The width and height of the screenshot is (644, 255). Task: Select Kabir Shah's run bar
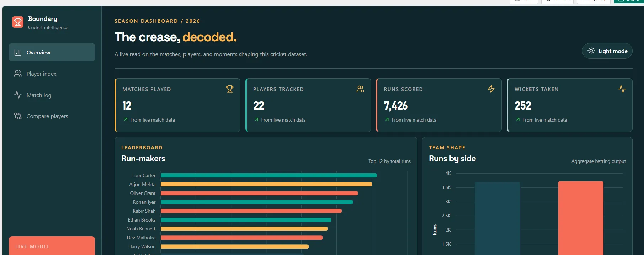251,211
